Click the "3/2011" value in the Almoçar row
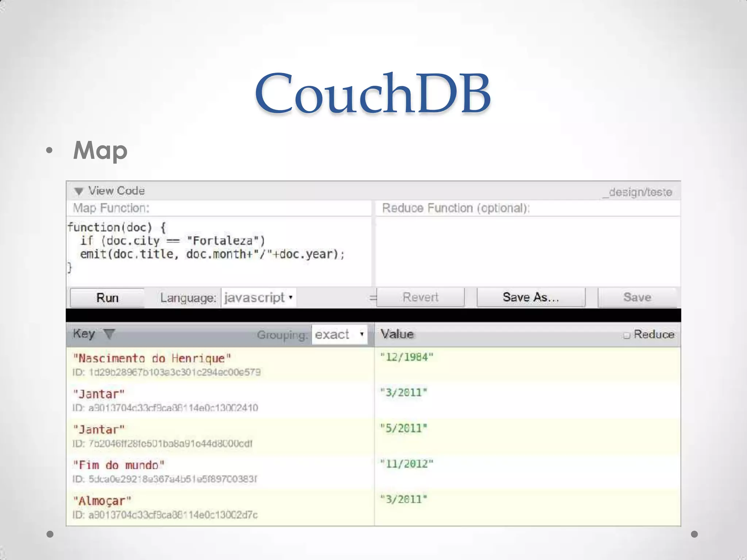The width and height of the screenshot is (747, 560). click(403, 499)
